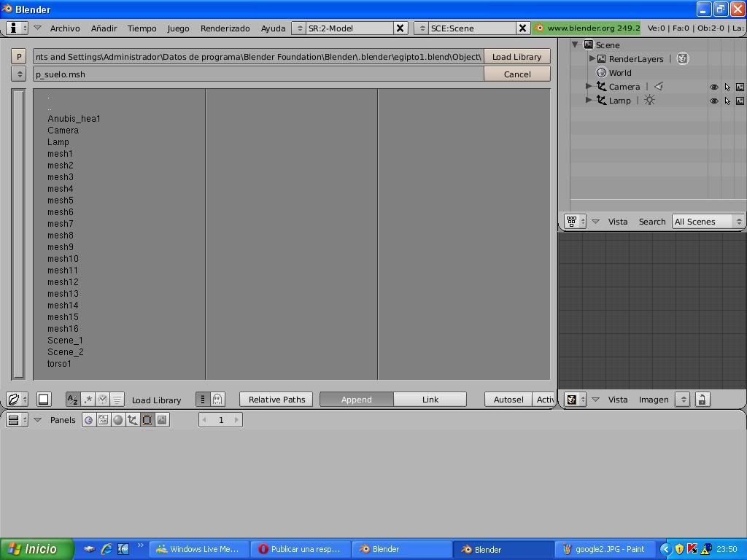Open the SCE:Scene dropdown

(x=422, y=28)
